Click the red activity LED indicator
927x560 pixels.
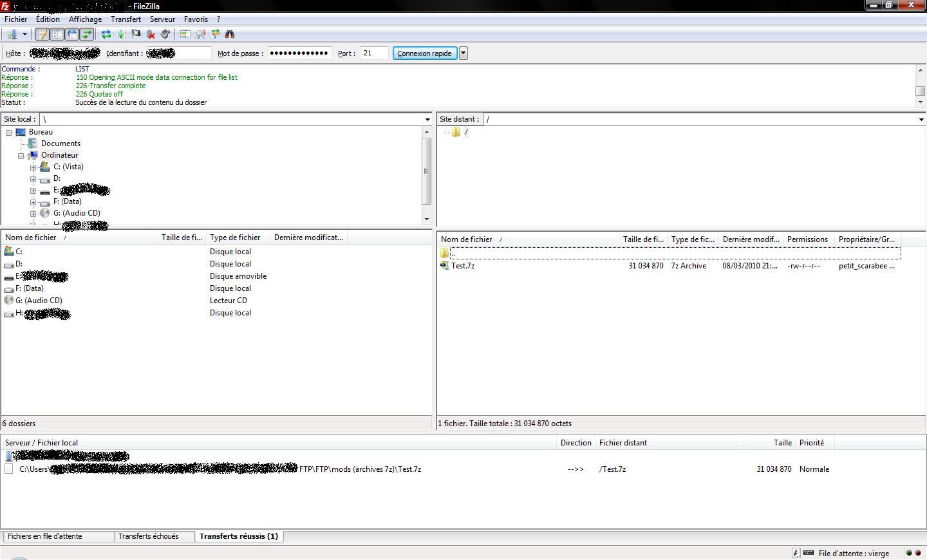tap(918, 553)
